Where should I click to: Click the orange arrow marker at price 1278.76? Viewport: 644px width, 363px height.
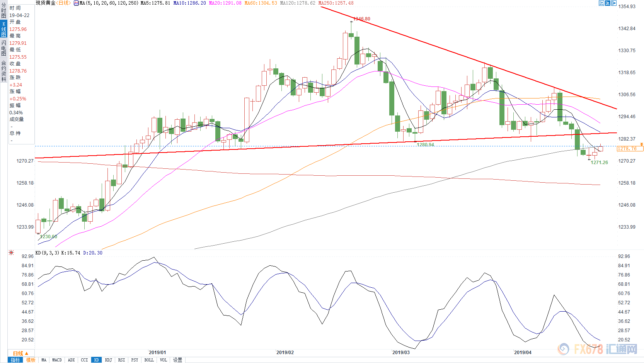642,144
